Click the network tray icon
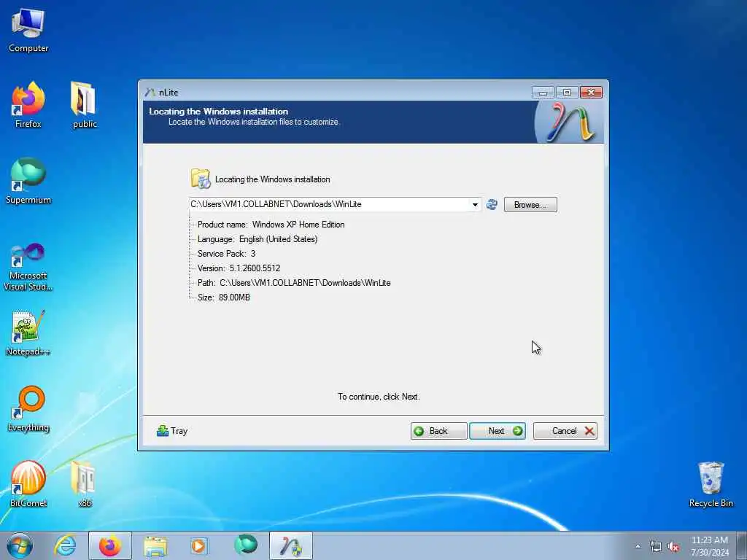Screen dimensions: 747x560 click(656, 547)
